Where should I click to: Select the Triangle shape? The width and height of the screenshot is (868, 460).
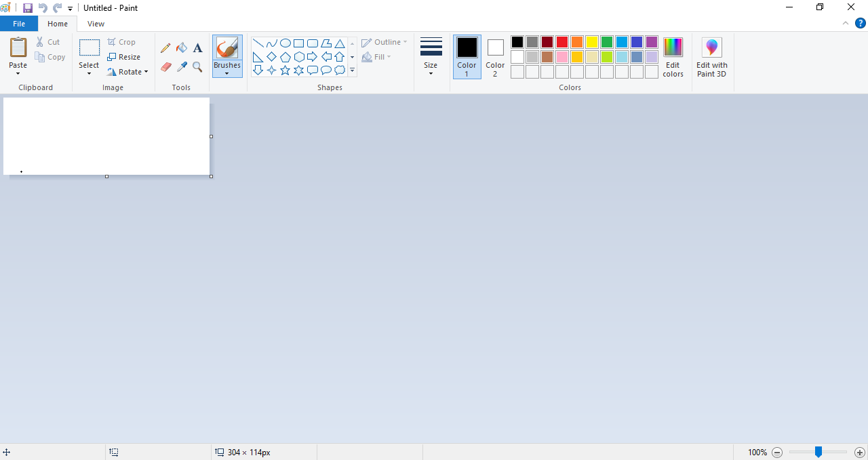[340, 43]
